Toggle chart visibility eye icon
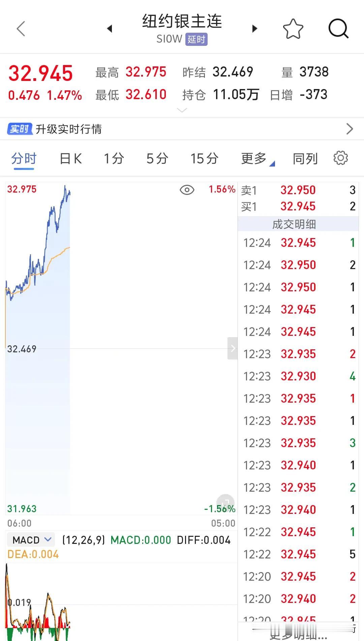 (187, 190)
